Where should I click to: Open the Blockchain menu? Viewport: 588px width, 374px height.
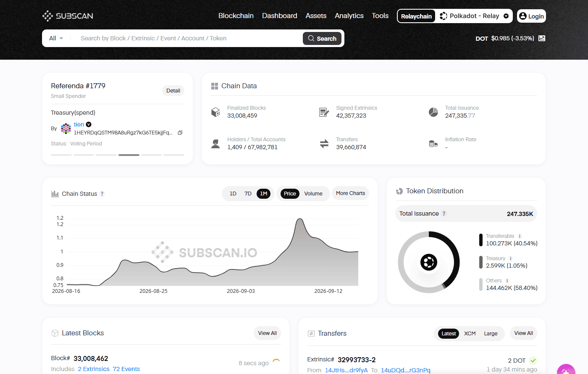(236, 16)
